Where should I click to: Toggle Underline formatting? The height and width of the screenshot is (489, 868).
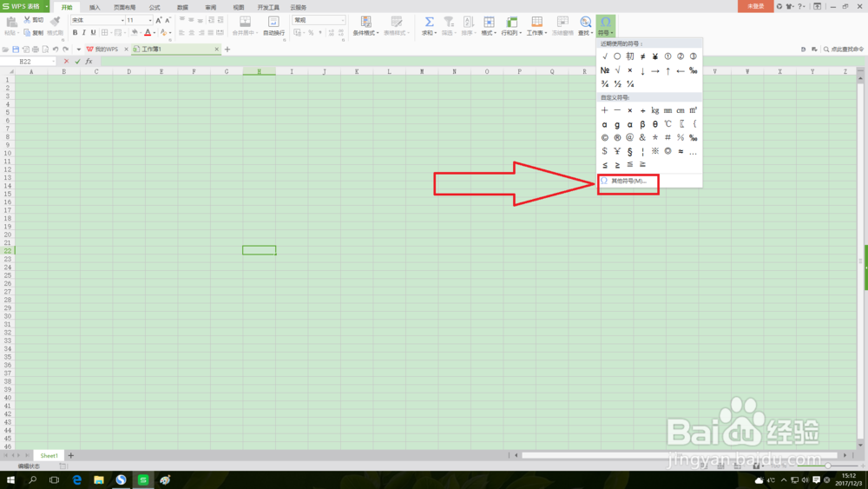coord(93,33)
